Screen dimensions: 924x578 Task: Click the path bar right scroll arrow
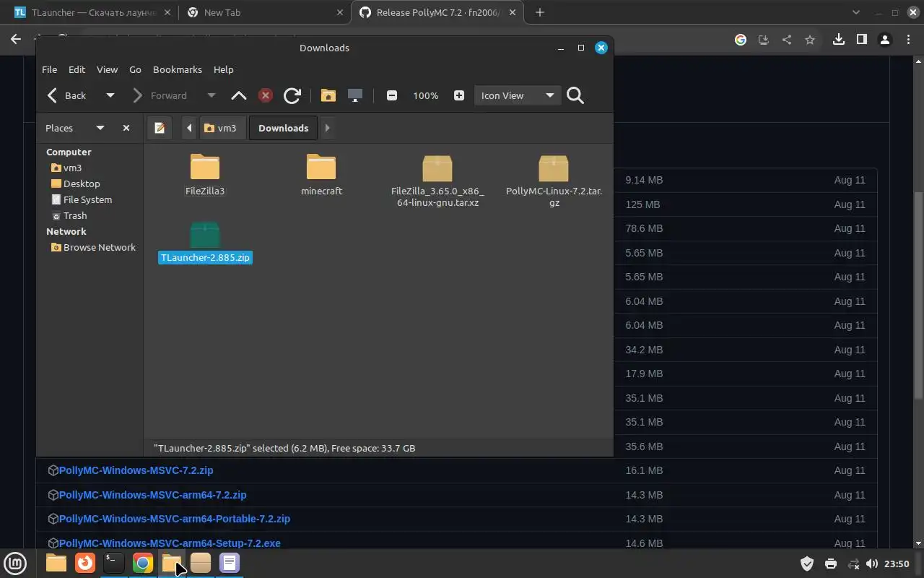click(x=327, y=128)
